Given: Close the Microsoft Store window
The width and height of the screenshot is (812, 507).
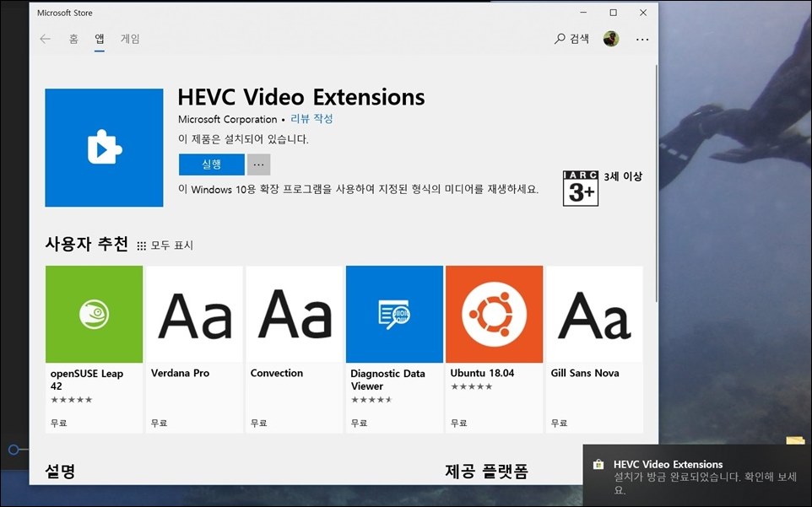Looking at the screenshot, I should coord(643,13).
